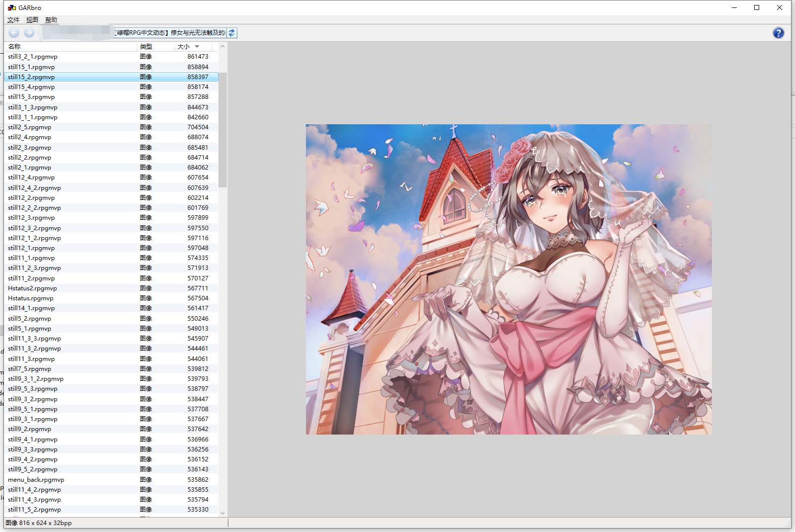Open the blue help question-mark icon

pyautogui.click(x=778, y=33)
